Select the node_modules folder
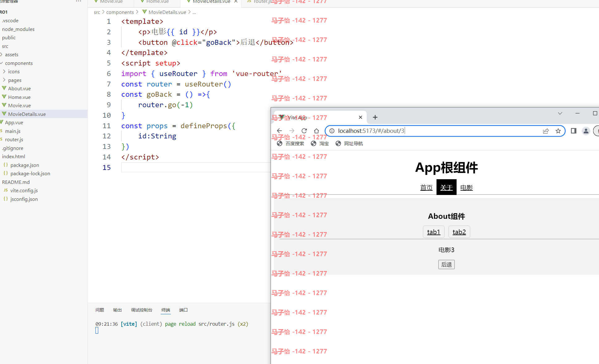 (x=18, y=29)
